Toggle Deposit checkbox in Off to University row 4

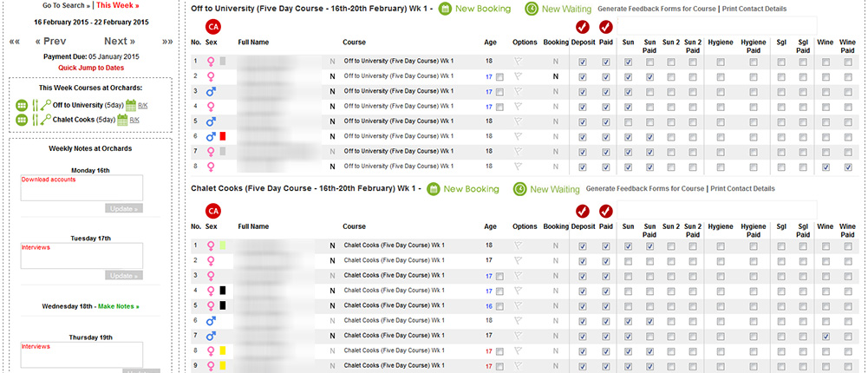(x=583, y=108)
